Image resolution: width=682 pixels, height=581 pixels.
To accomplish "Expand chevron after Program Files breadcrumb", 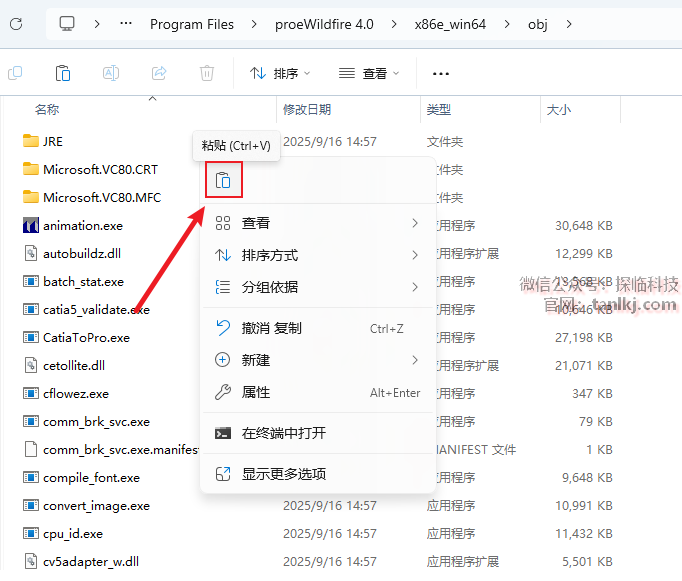I will [254, 24].
